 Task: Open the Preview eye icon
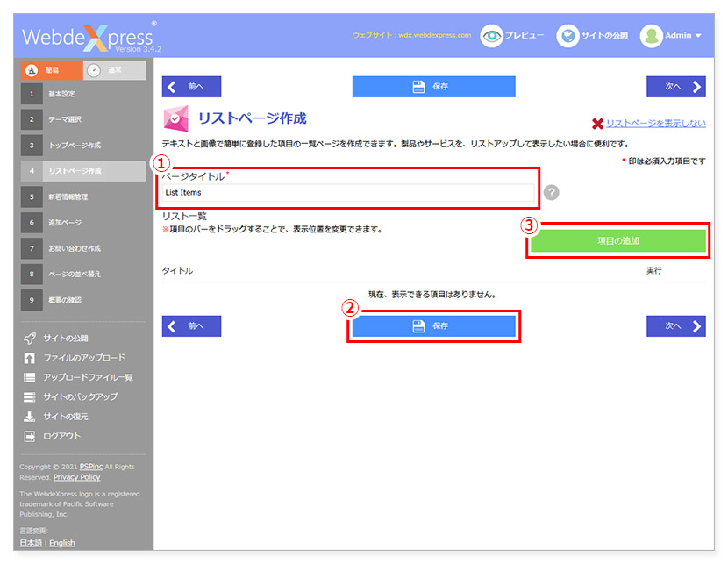tap(491, 36)
